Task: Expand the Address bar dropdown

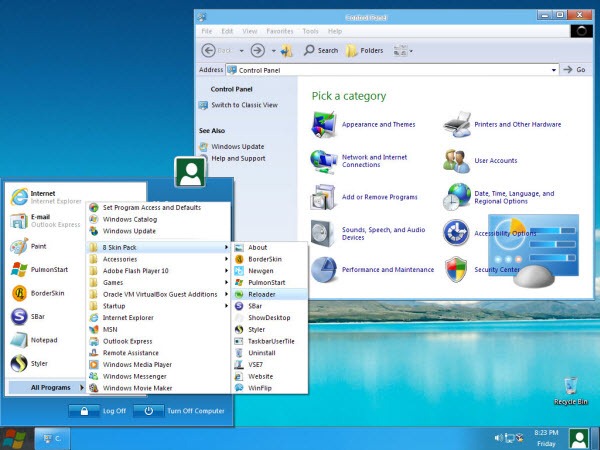Action: click(553, 70)
